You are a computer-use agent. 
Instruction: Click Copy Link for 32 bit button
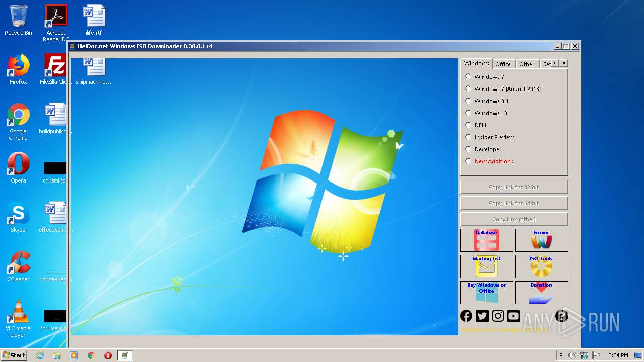[514, 187]
